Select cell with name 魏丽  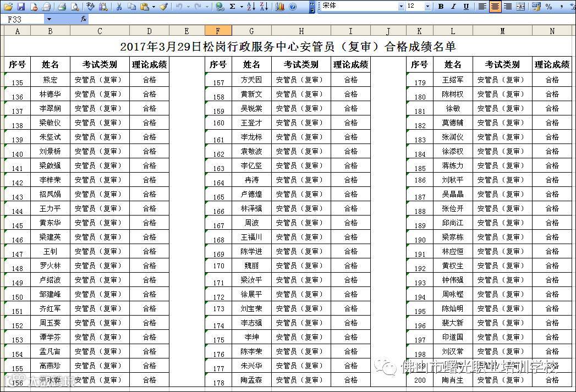coord(251,266)
